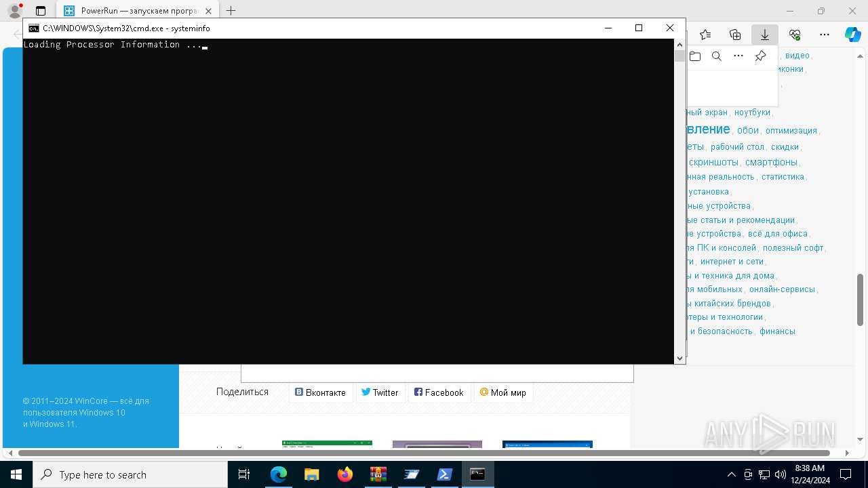Open the скидки tag link
The height and width of the screenshot is (488, 868).
785,147
